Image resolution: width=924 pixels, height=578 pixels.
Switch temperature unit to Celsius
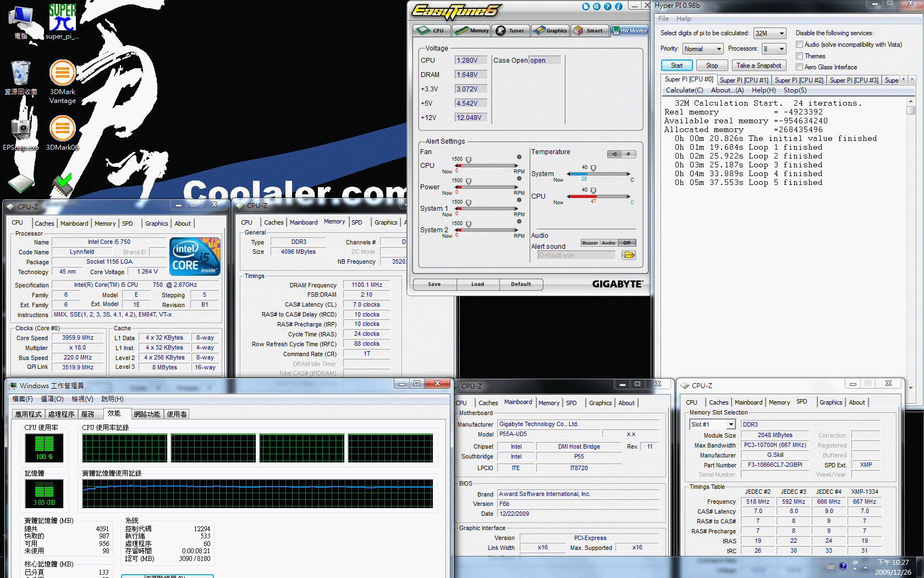pos(614,154)
